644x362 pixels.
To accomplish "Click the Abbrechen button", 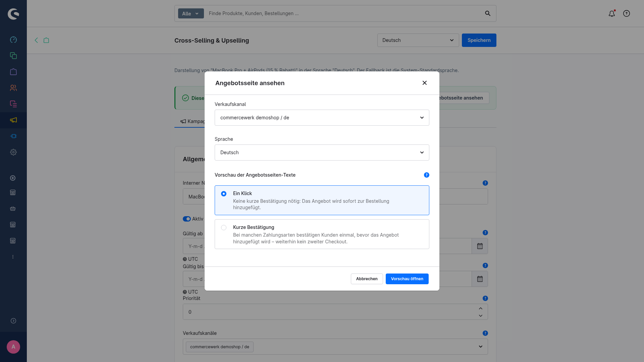I will pos(367,279).
